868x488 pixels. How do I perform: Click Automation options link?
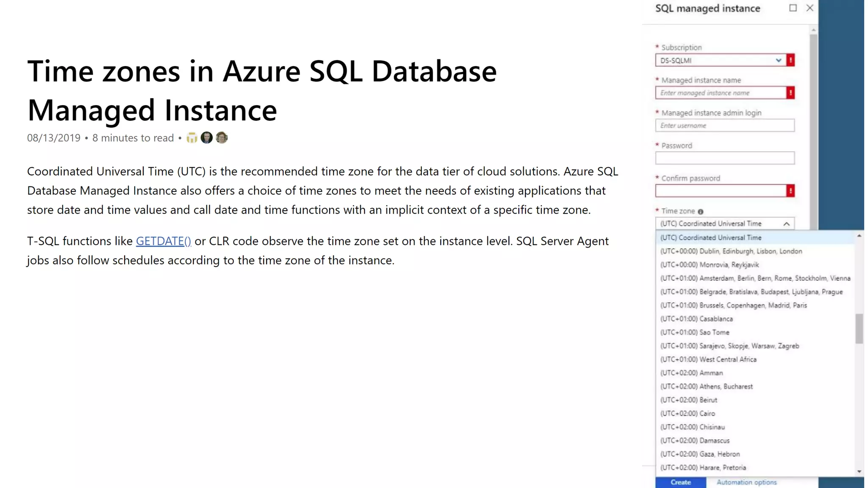coord(746,482)
